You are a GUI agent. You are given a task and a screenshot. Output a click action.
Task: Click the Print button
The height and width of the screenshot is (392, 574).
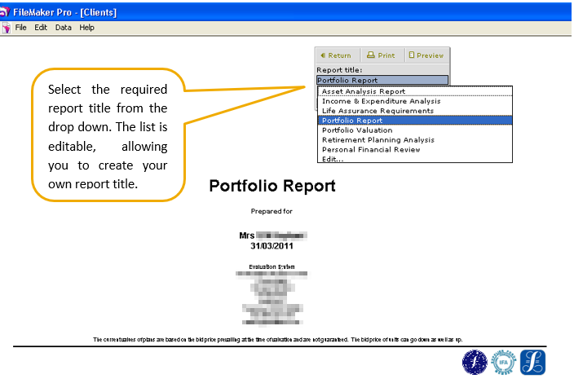point(382,55)
